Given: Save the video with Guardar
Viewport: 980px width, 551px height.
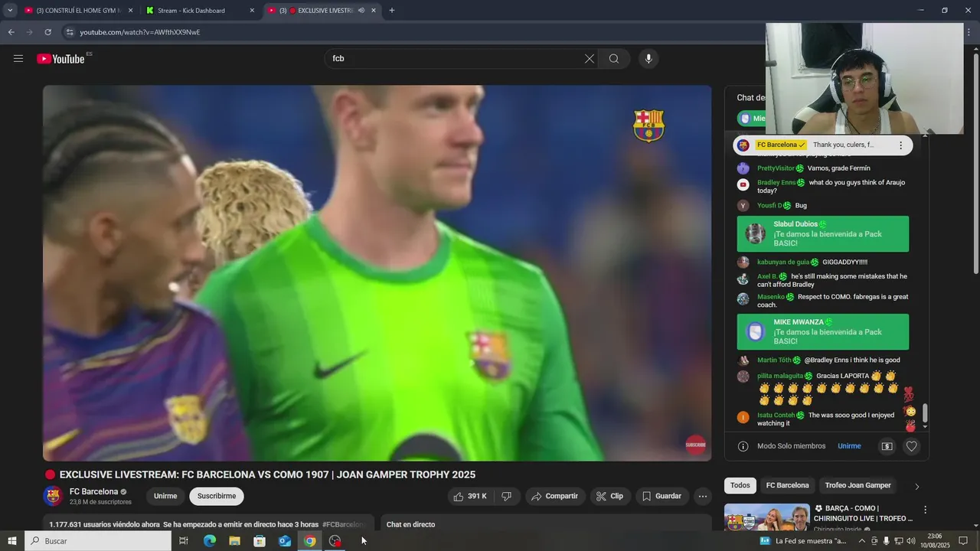Looking at the screenshot, I should (662, 497).
